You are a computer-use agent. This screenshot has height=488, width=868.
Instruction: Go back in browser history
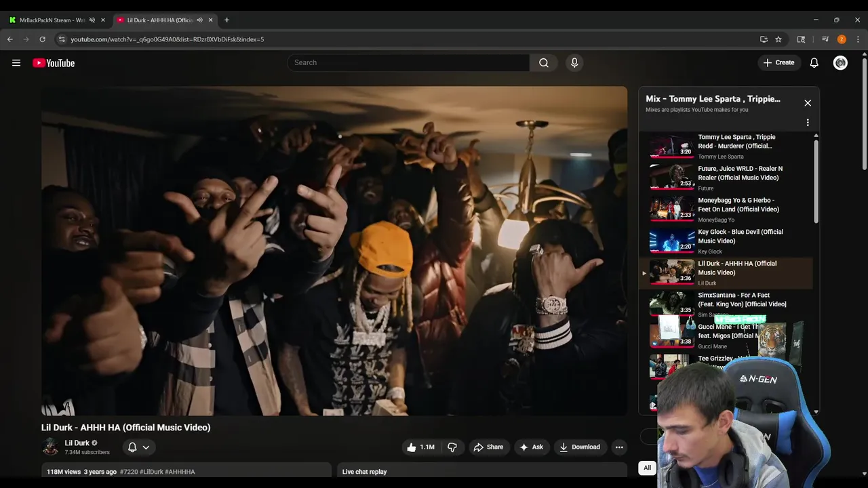click(10, 39)
